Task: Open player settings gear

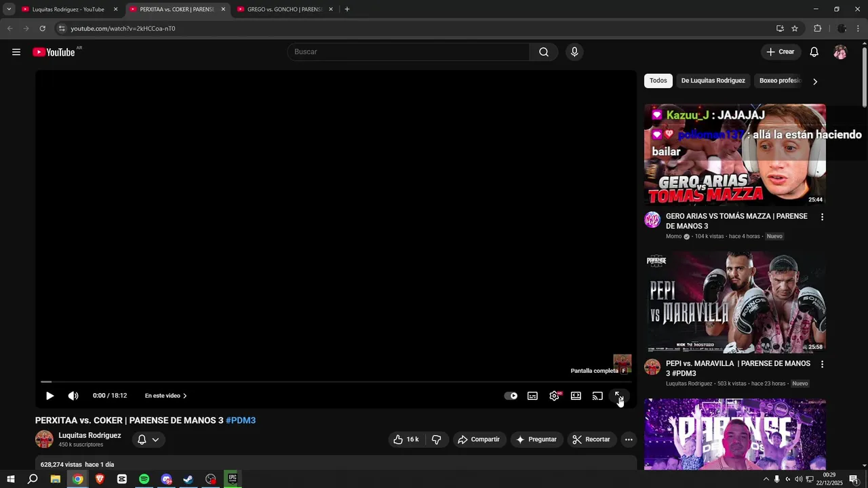Action: click(555, 396)
